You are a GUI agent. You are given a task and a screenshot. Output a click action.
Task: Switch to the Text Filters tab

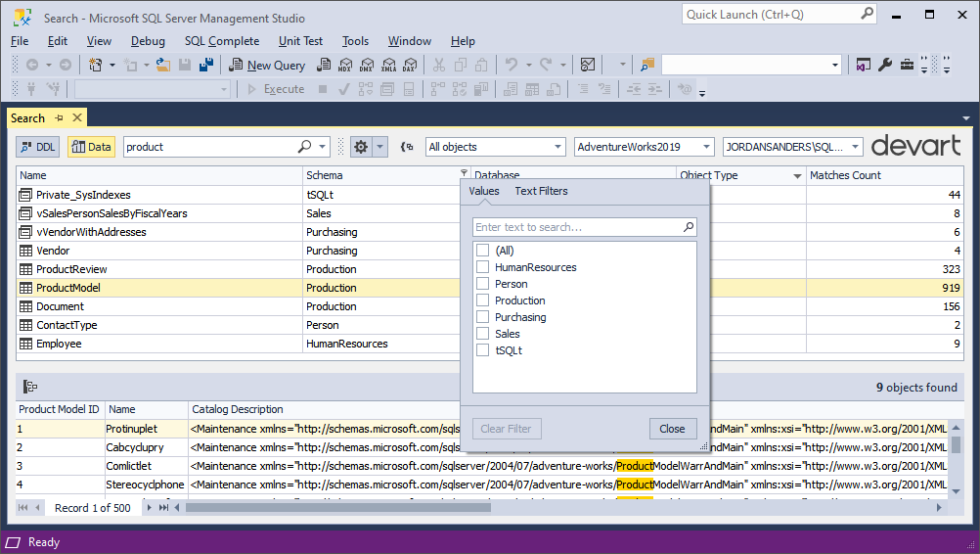click(x=541, y=191)
